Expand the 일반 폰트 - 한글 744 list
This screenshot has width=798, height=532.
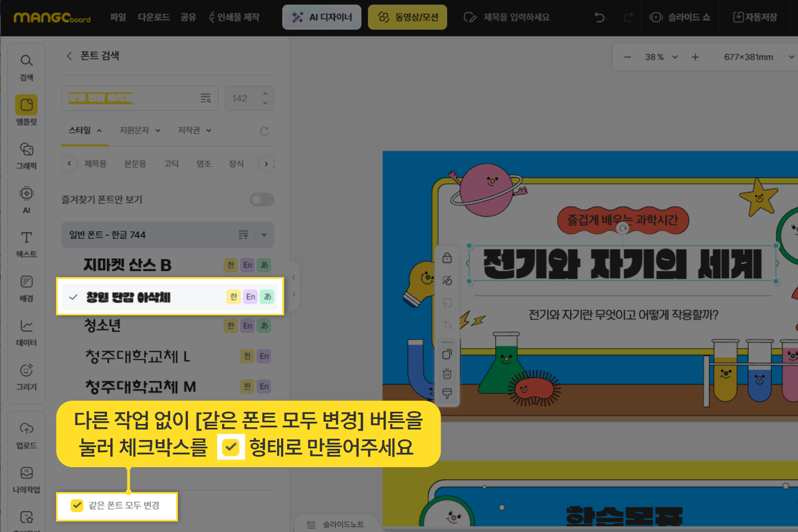(x=264, y=235)
